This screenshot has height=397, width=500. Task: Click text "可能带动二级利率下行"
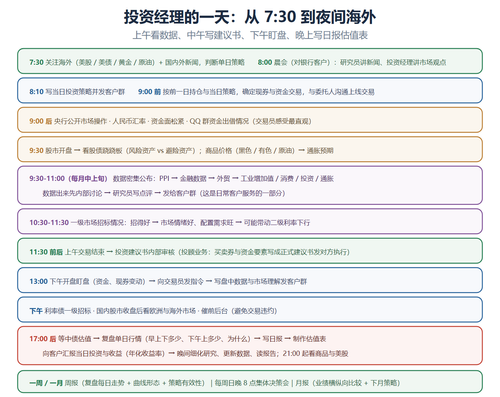[x=277, y=223]
